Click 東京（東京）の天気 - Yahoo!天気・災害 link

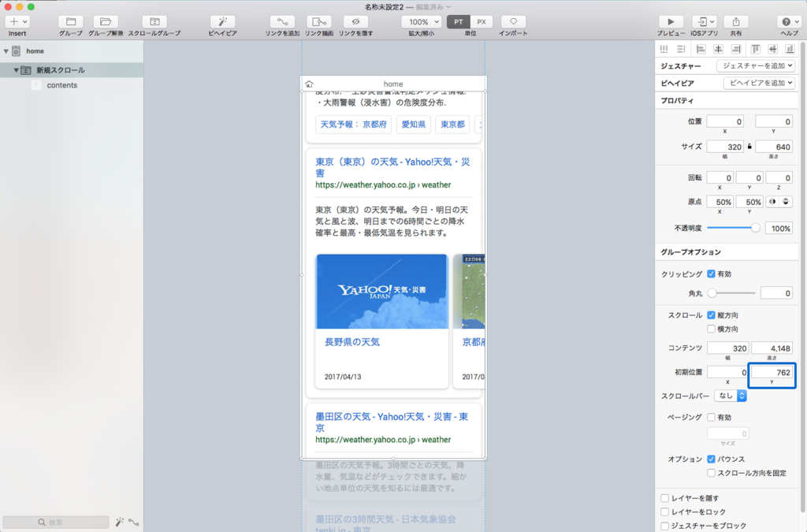392,167
